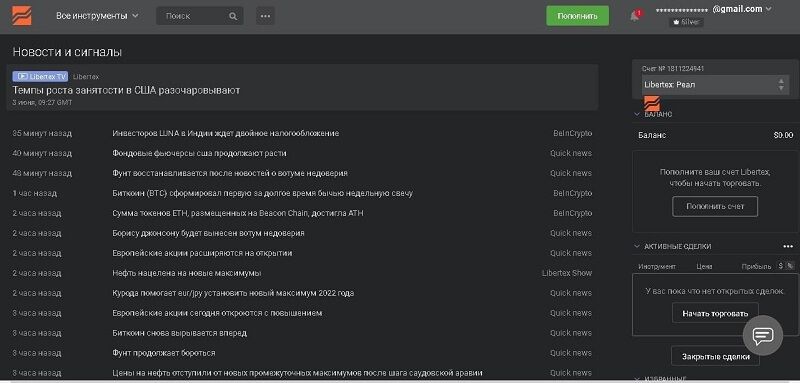Open Фунт восстанавливается после новостей news
The width and height of the screenshot is (800, 383).
230,173
